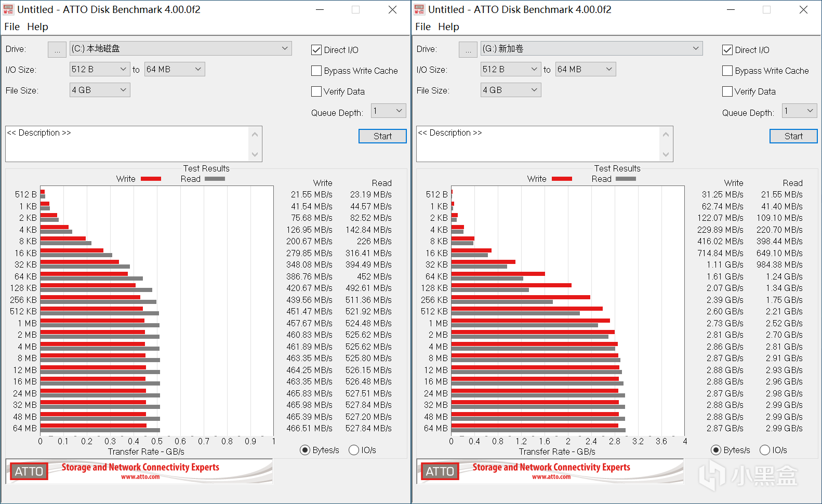This screenshot has width=822, height=504.
Task: Open the 4 GB File Size dropdown in the C: drive window
Action: (x=100, y=90)
